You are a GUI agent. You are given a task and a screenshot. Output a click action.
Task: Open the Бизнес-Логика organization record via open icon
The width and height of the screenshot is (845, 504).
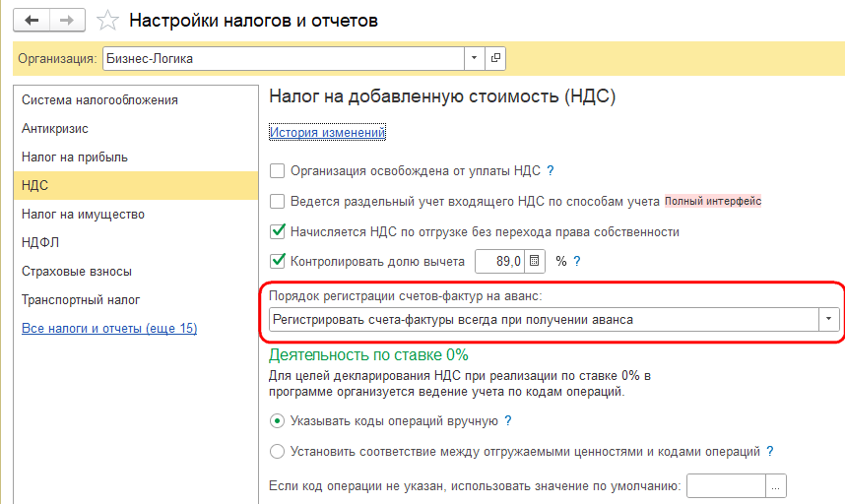[495, 58]
